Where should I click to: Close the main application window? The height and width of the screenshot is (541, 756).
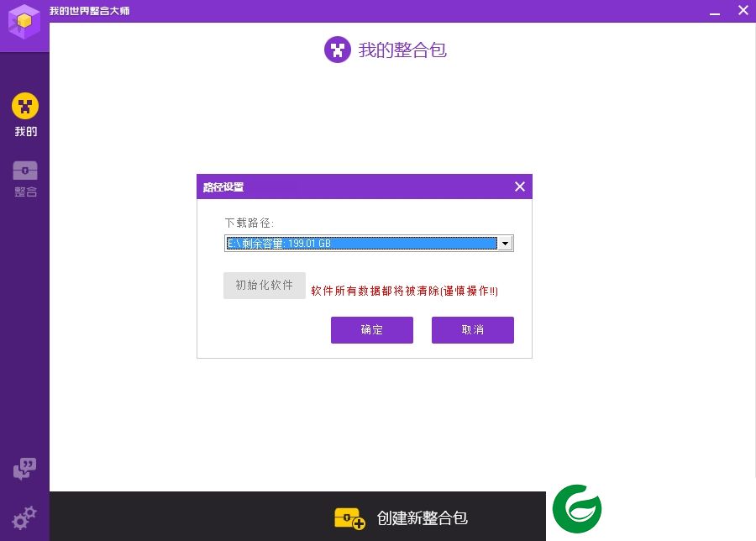pos(743,10)
